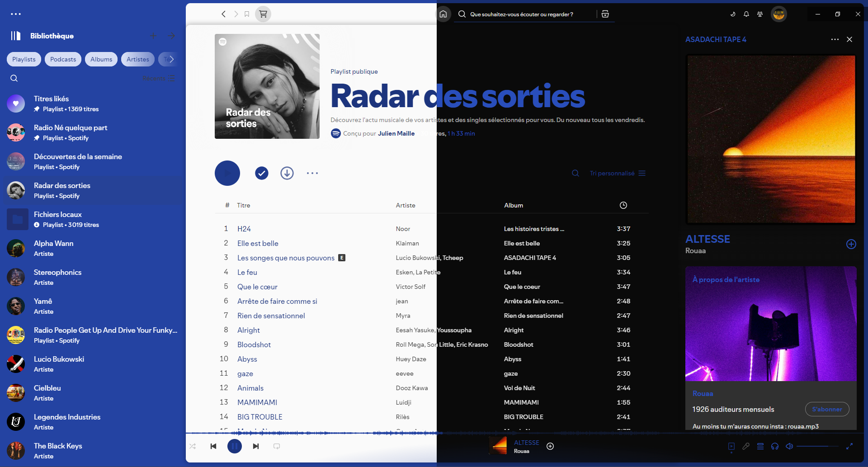This screenshot has width=868, height=467.
Task: Open the Tri personnalisé sort dropdown
Action: (618, 173)
